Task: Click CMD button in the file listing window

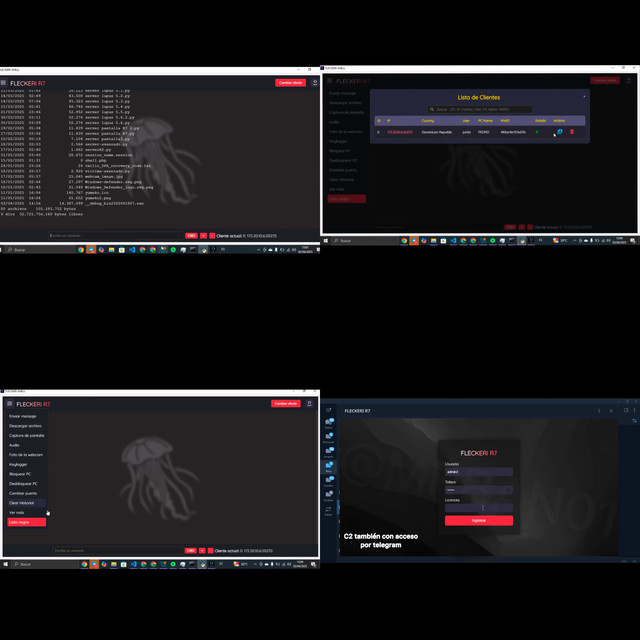Action: [x=191, y=236]
